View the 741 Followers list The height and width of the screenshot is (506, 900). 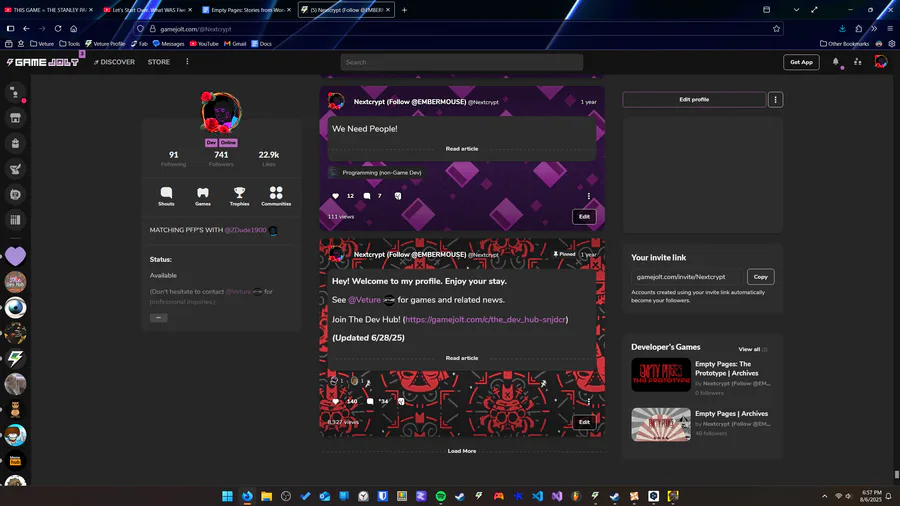[x=221, y=158]
